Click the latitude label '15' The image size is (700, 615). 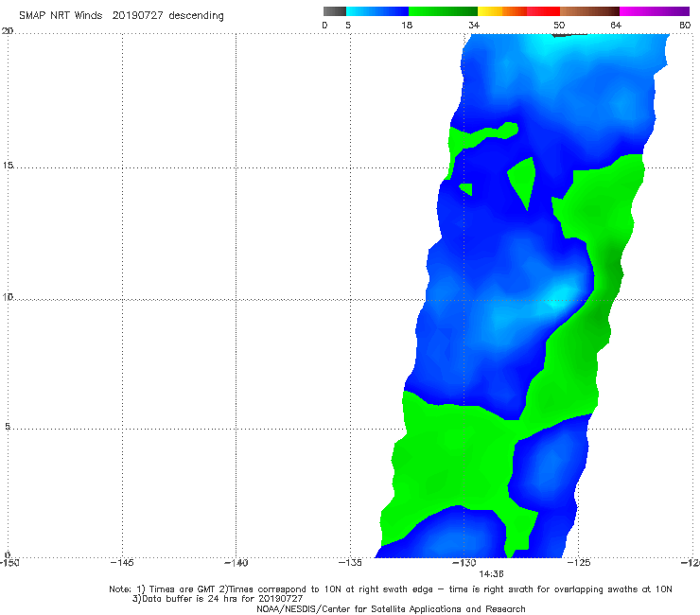pyautogui.click(x=8, y=166)
